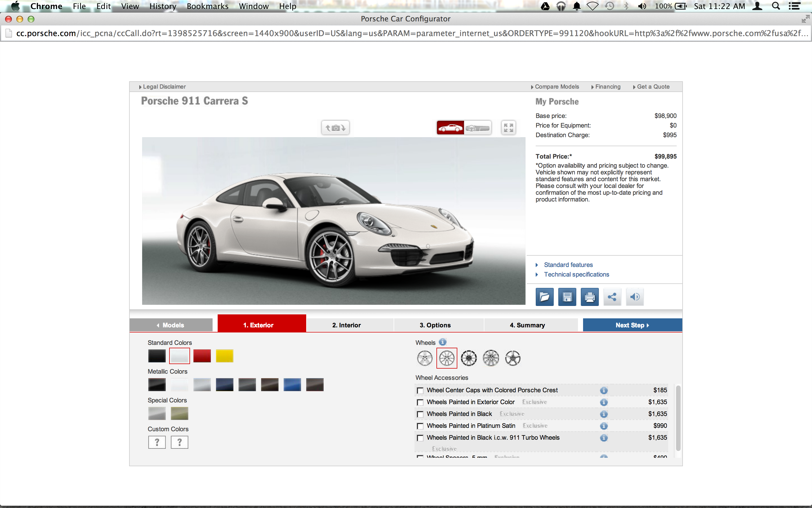The width and height of the screenshot is (812, 508).
Task: Click the macOS volume menu bar icon
Action: coord(642,6)
